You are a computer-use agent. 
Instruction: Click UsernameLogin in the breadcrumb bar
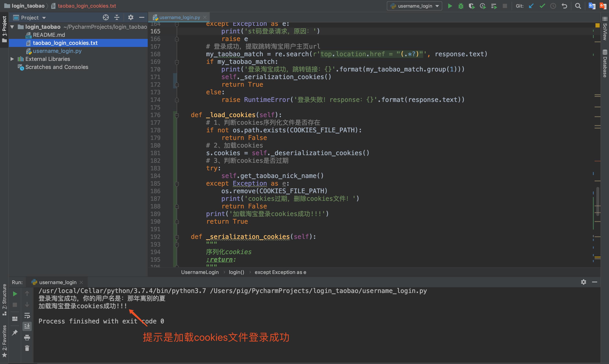pos(200,272)
